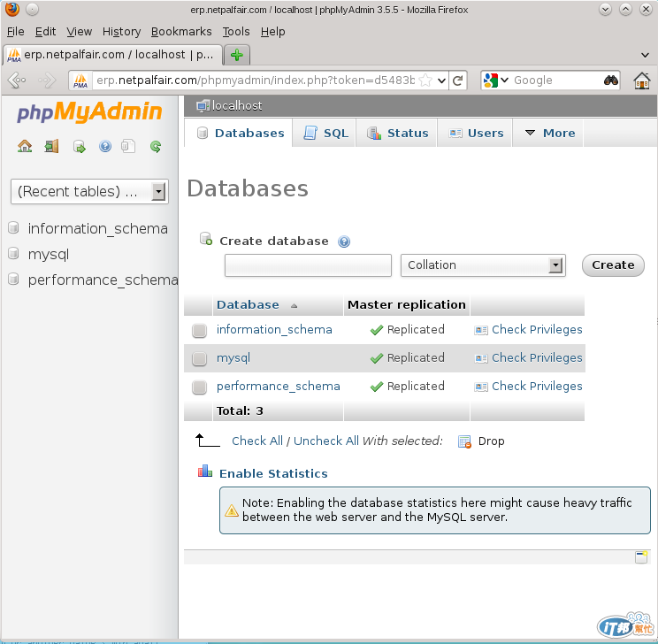Reload the page with the refresh icon

point(458,80)
